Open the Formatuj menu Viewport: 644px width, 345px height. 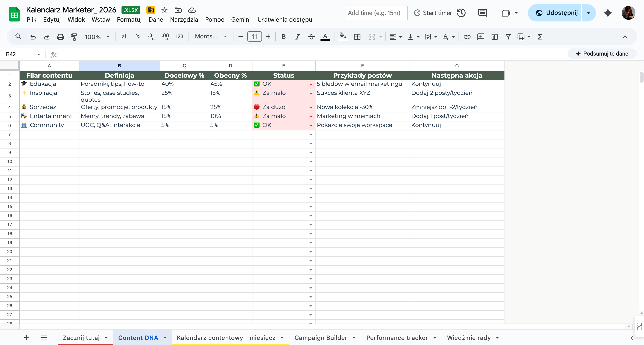129,20
